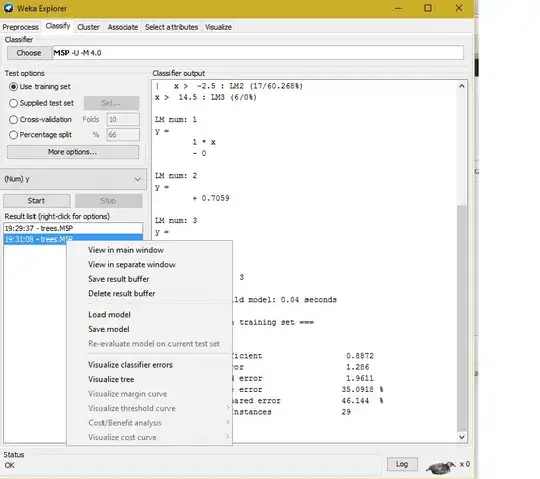Viewport: 540px width, 479px height.
Task: Expand Visualize threshold curve submenu arrow
Action: 227,408
